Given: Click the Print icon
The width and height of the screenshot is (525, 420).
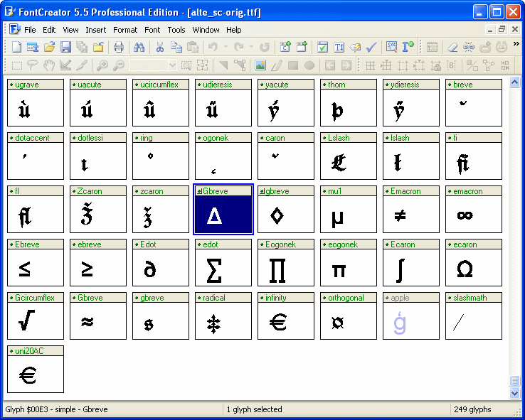Looking at the screenshot, I should pyautogui.click(x=119, y=47).
